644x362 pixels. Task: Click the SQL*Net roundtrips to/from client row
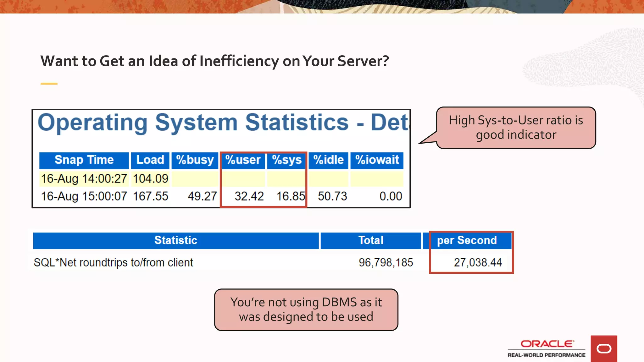272,262
